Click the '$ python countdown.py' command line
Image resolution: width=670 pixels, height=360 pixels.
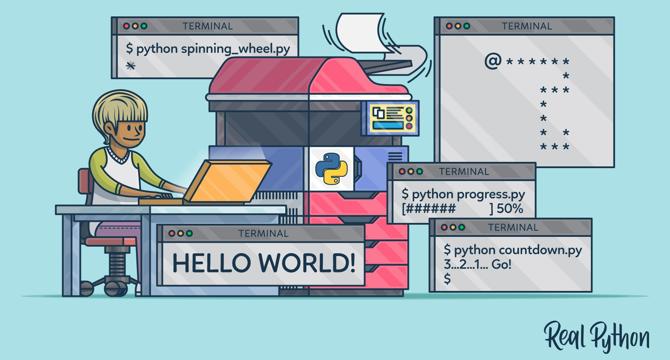513,250
